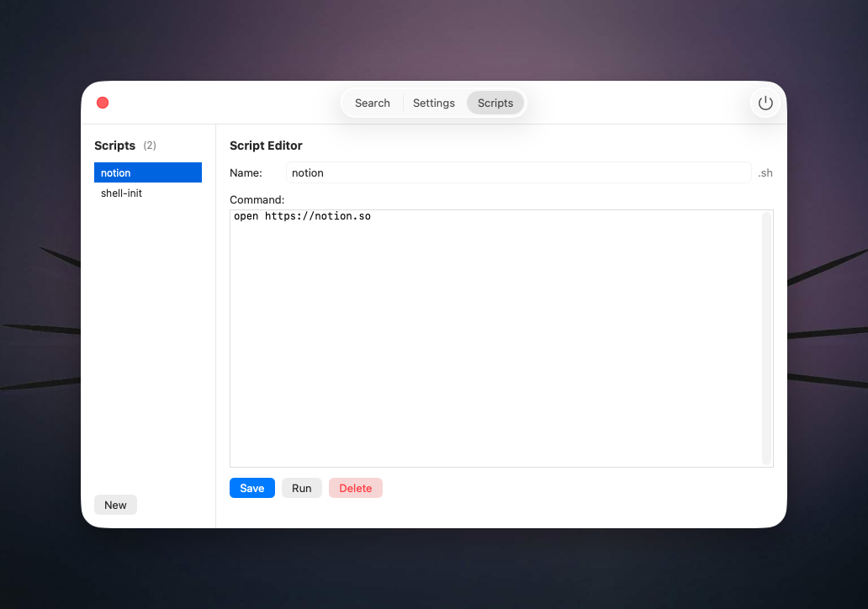Delete the notion script

point(355,488)
